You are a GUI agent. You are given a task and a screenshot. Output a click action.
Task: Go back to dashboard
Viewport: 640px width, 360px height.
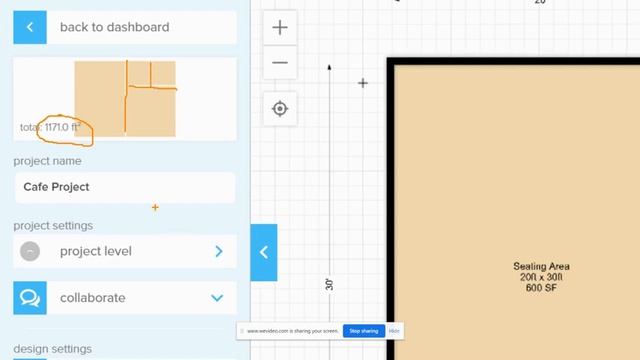125,27
